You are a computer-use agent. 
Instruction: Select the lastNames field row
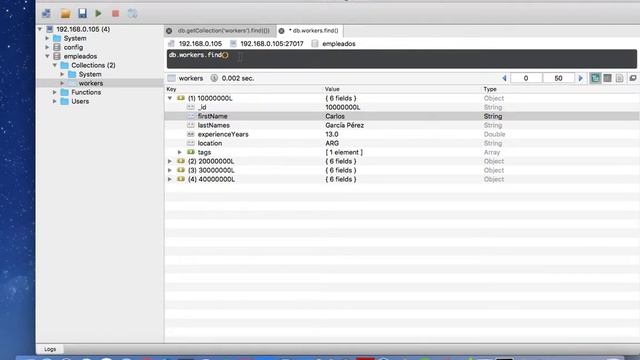pos(402,125)
